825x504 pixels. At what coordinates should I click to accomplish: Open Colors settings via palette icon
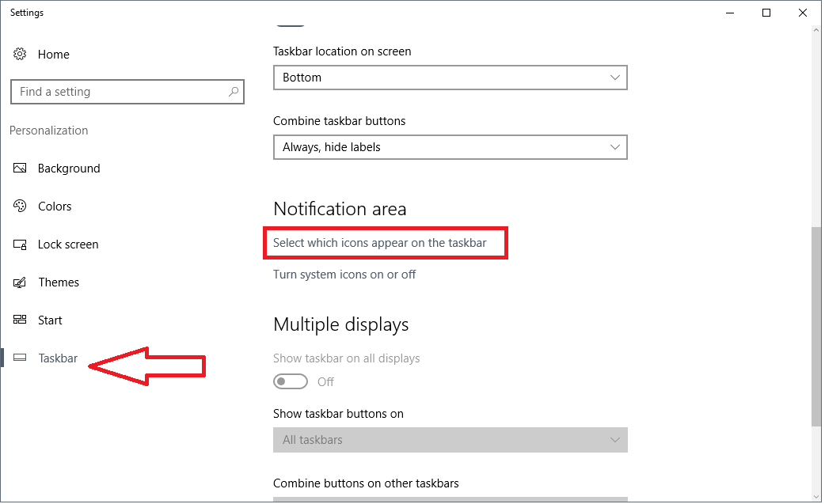19,206
